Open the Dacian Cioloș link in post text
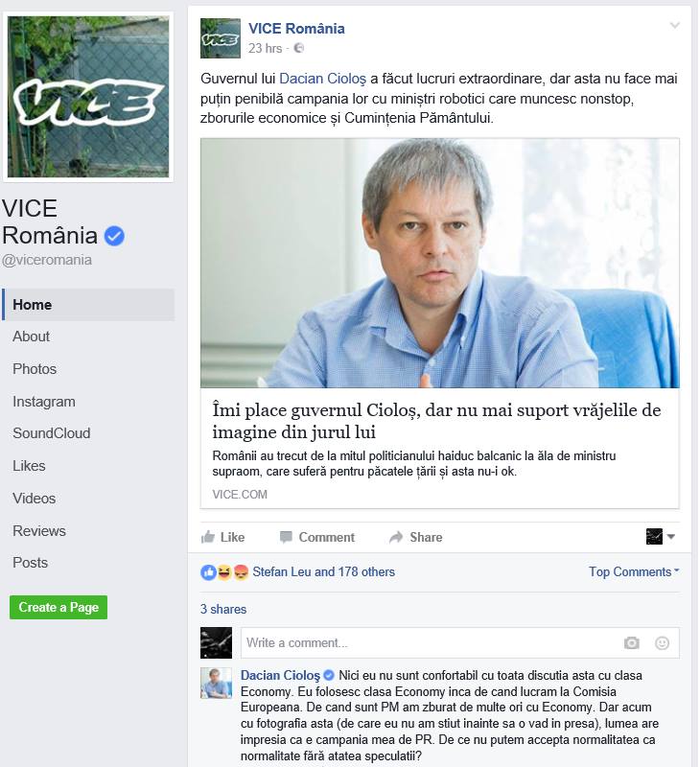The height and width of the screenshot is (767, 700). click(x=322, y=79)
